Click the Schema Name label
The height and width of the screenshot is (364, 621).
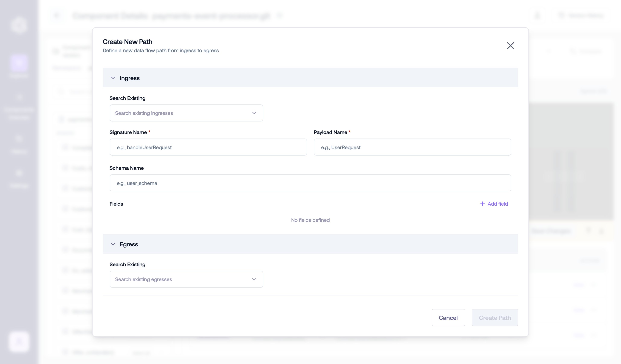click(127, 168)
